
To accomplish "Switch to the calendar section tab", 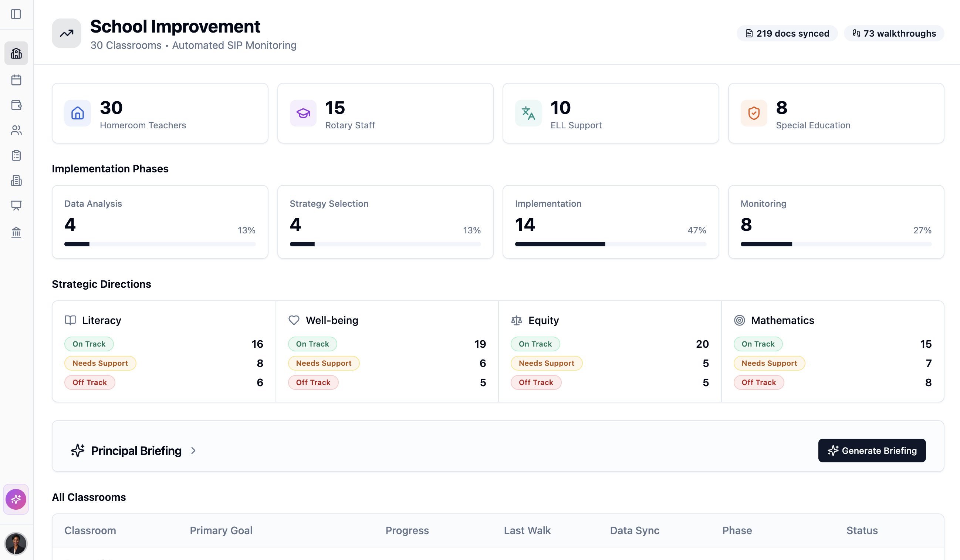I will pos(16,80).
